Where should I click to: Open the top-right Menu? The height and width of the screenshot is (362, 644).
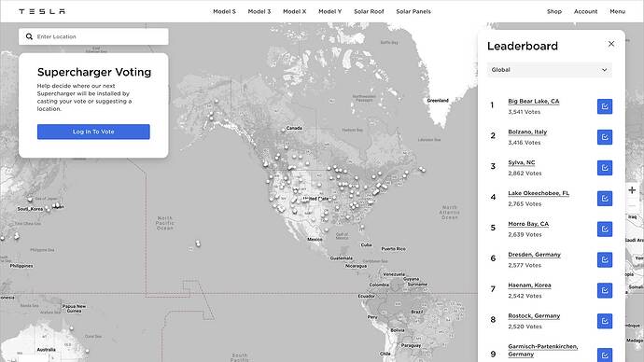click(617, 11)
